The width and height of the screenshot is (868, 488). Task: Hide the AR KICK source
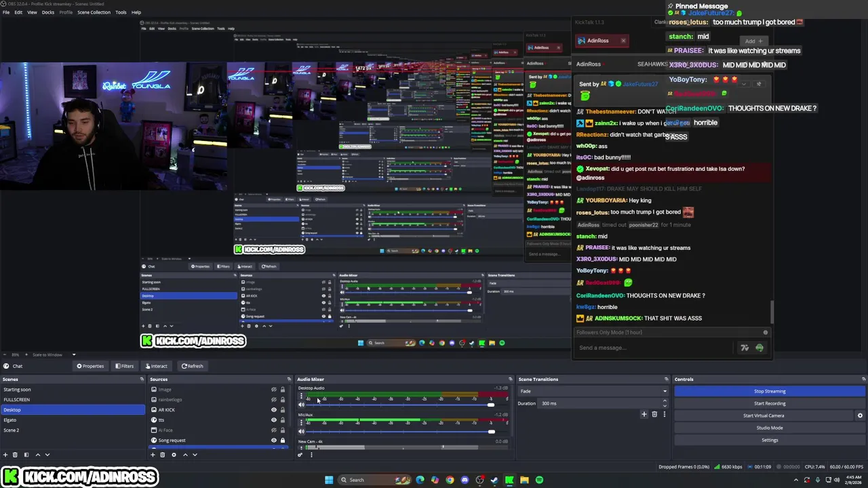(274, 410)
